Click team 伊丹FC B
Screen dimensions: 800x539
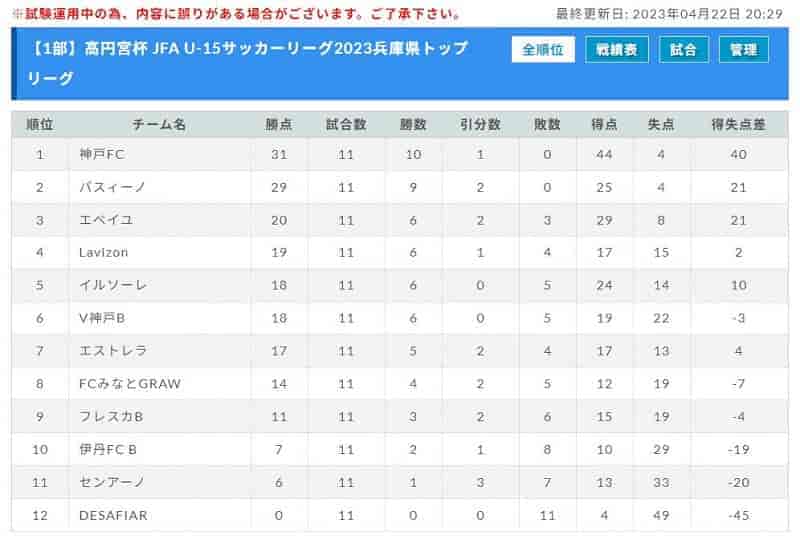coord(108,449)
